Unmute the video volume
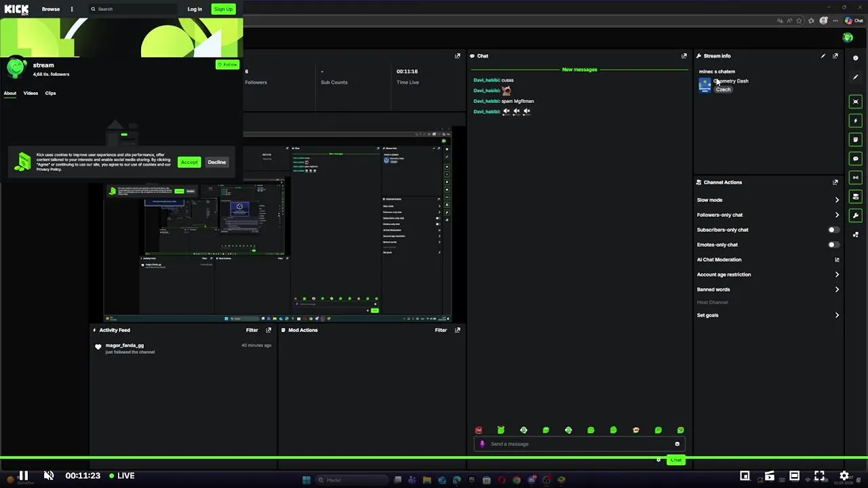Viewport: 868px width, 488px height. tap(49, 476)
